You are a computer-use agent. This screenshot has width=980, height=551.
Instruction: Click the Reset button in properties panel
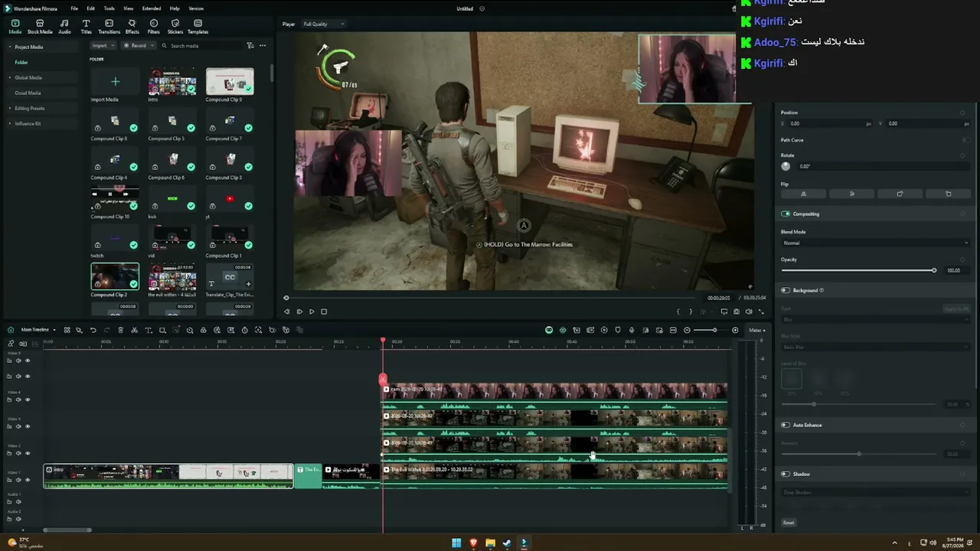pyautogui.click(x=789, y=523)
